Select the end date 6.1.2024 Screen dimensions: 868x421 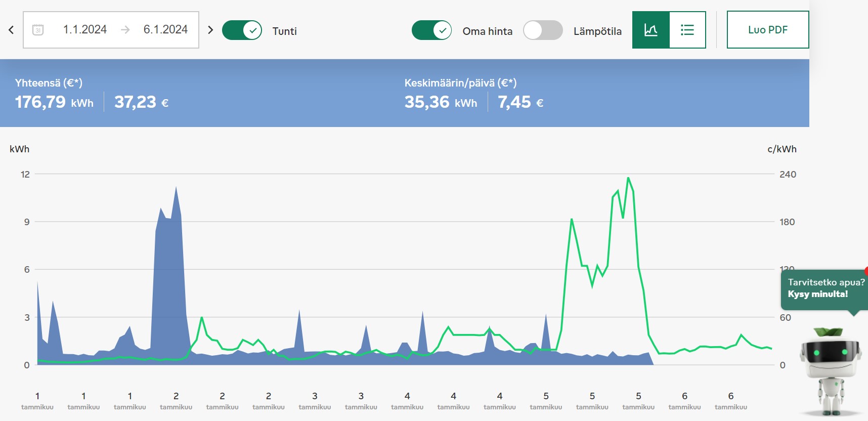click(x=165, y=30)
